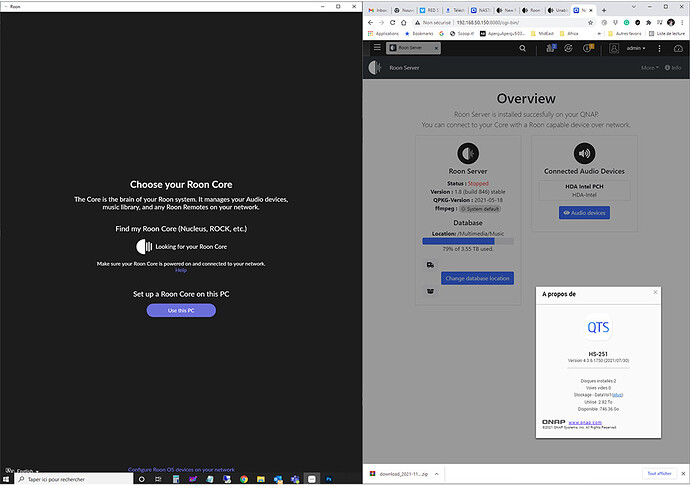Click Tout afficher in downloads bar
Image resolution: width=690 pixels, height=485 pixels.
pos(659,474)
